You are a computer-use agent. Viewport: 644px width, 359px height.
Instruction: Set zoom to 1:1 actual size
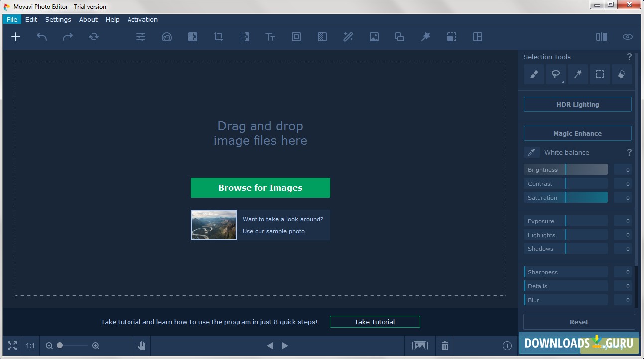[x=30, y=346]
